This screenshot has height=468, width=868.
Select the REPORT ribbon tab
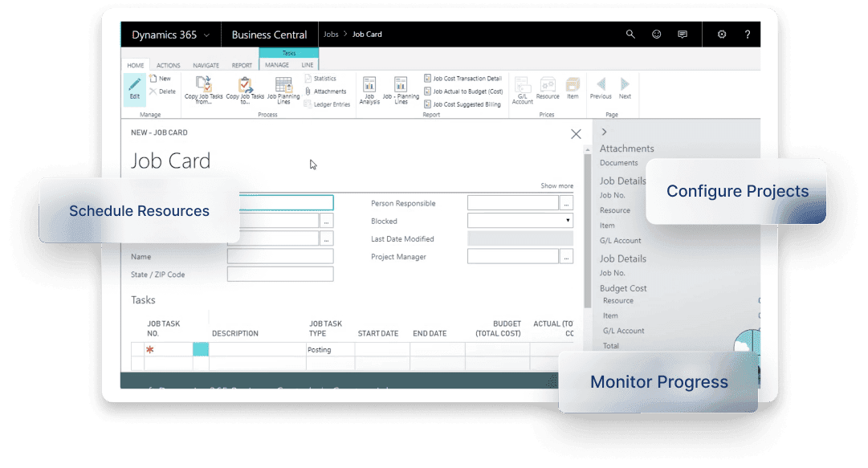point(242,65)
